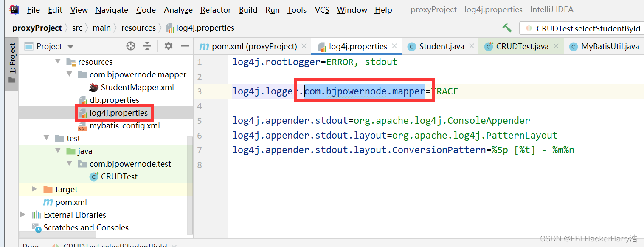
Task: Click the resources folder icon in tree
Action: [71, 62]
